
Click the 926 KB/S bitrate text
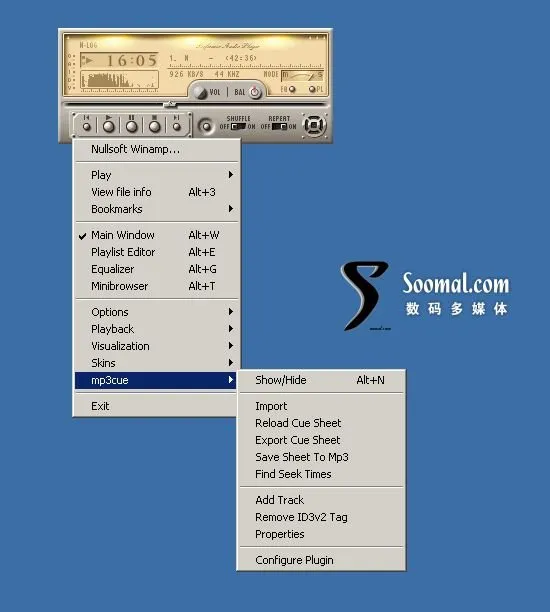click(x=187, y=74)
